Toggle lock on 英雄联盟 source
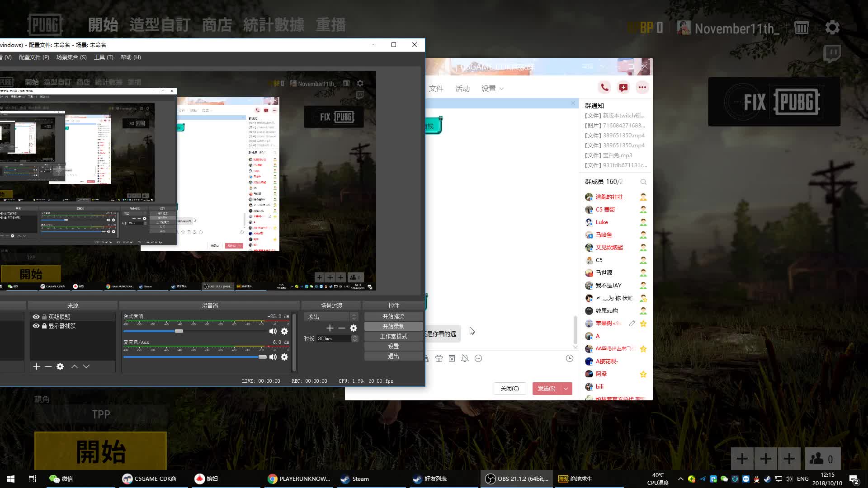This screenshot has width=868, height=488. pyautogui.click(x=44, y=317)
